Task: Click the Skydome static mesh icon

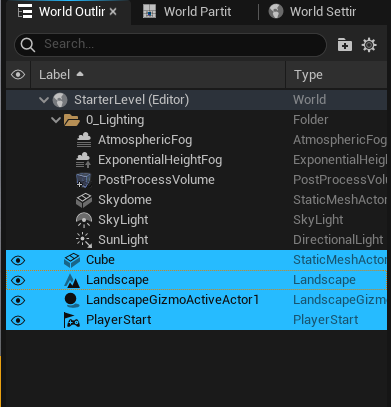Action: click(84, 200)
